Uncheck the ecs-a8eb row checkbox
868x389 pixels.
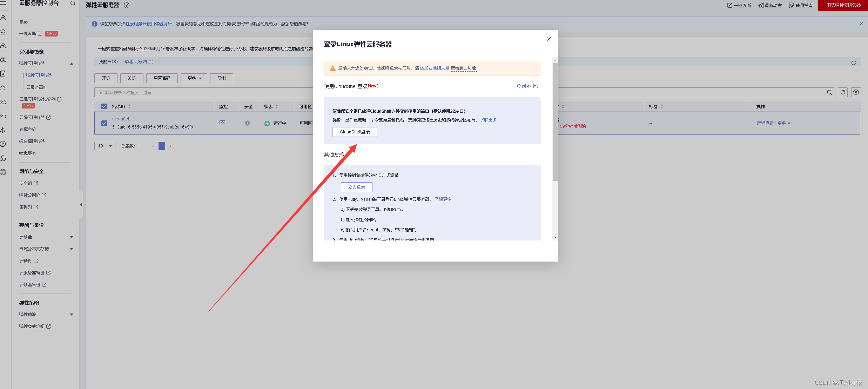(x=104, y=123)
